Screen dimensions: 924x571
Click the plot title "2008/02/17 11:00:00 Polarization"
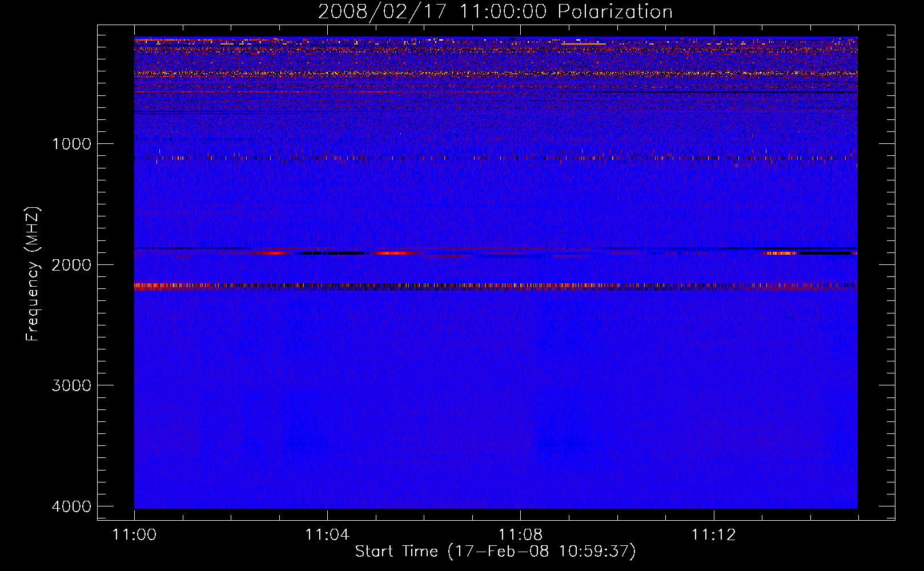tap(495, 11)
